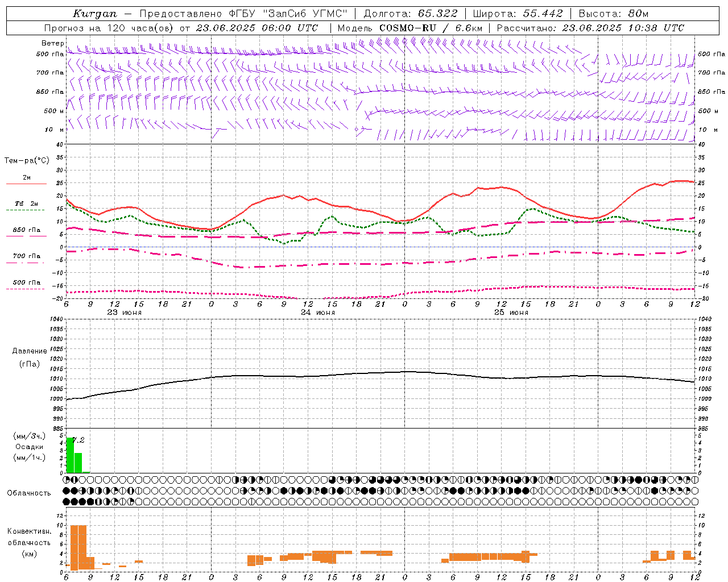The width and height of the screenshot is (728, 582).
Task: Click the 'Давление' pressure panel label
Action: (x=30, y=351)
